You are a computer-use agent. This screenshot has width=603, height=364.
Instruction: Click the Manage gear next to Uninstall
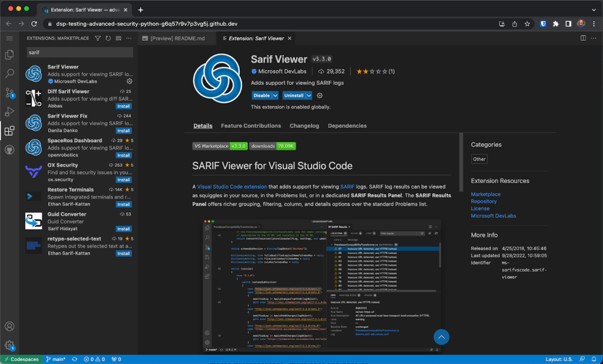pyautogui.click(x=320, y=95)
